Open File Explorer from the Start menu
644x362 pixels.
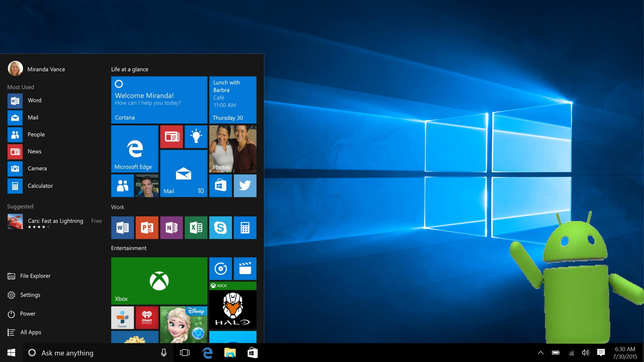(29, 276)
